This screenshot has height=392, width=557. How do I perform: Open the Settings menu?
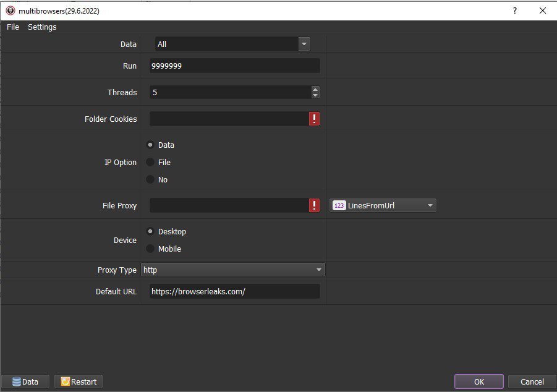(x=42, y=27)
